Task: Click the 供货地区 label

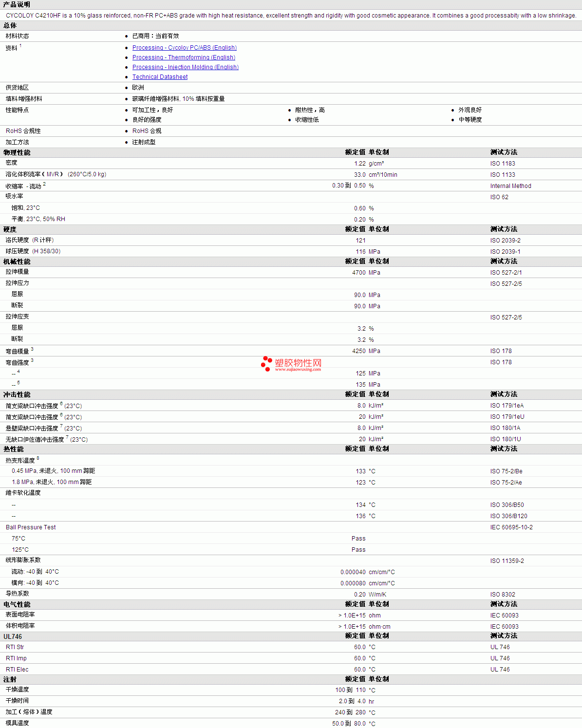Action: tap(17, 88)
